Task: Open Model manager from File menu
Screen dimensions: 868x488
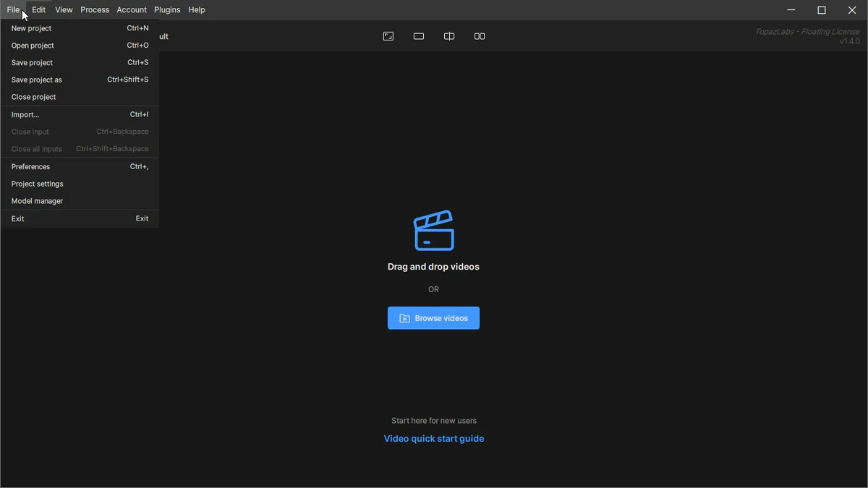Action: (80, 201)
